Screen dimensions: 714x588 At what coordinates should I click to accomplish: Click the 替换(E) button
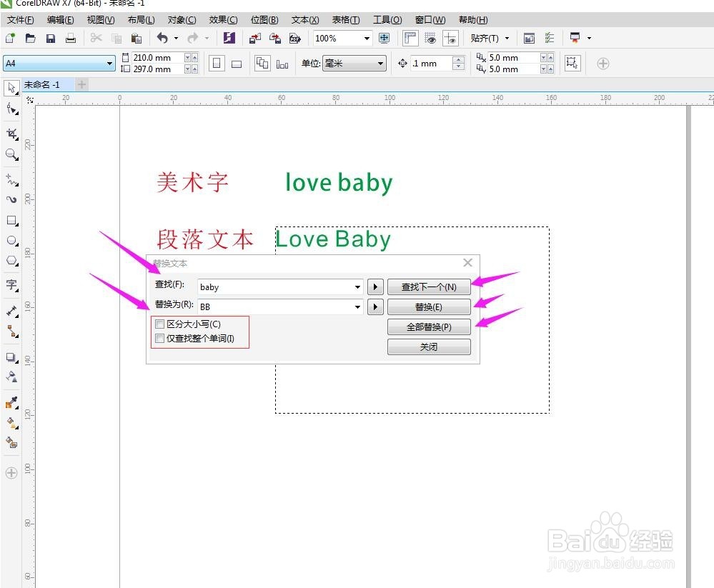coord(429,307)
